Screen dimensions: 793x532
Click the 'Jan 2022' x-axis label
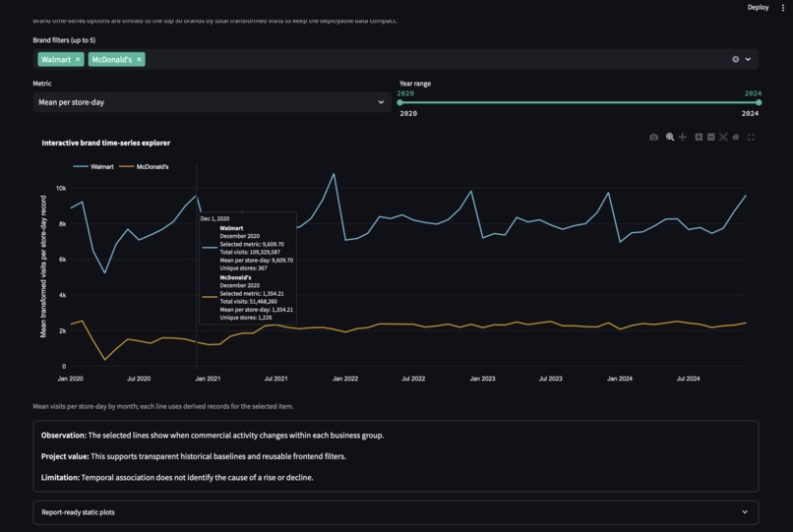345,379
